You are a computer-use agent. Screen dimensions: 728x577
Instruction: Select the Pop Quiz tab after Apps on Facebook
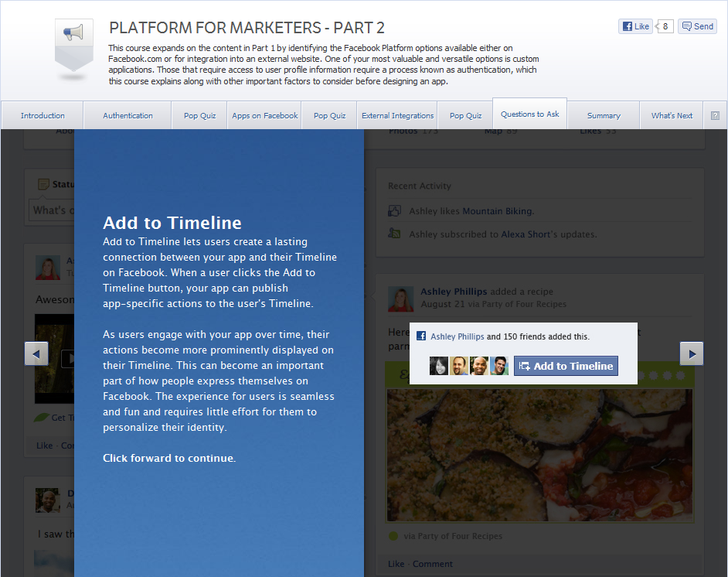coord(329,115)
